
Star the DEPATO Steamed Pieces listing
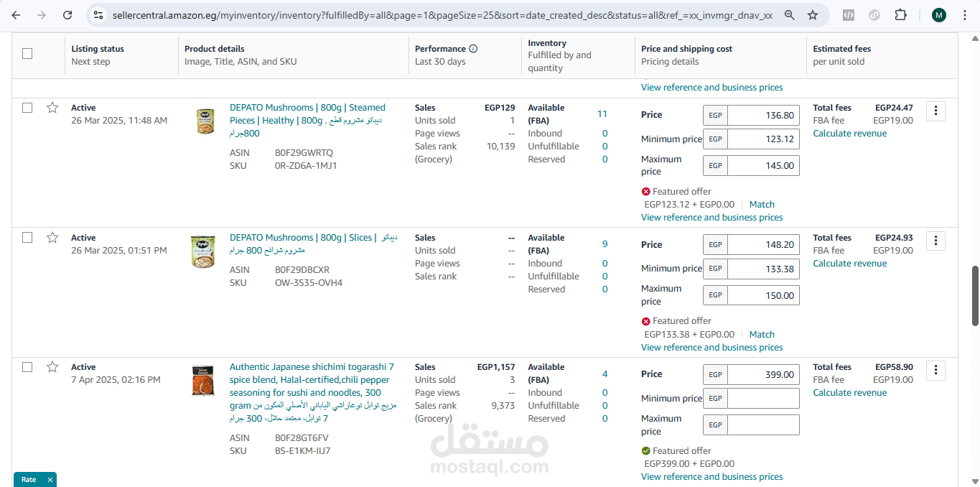(x=52, y=108)
